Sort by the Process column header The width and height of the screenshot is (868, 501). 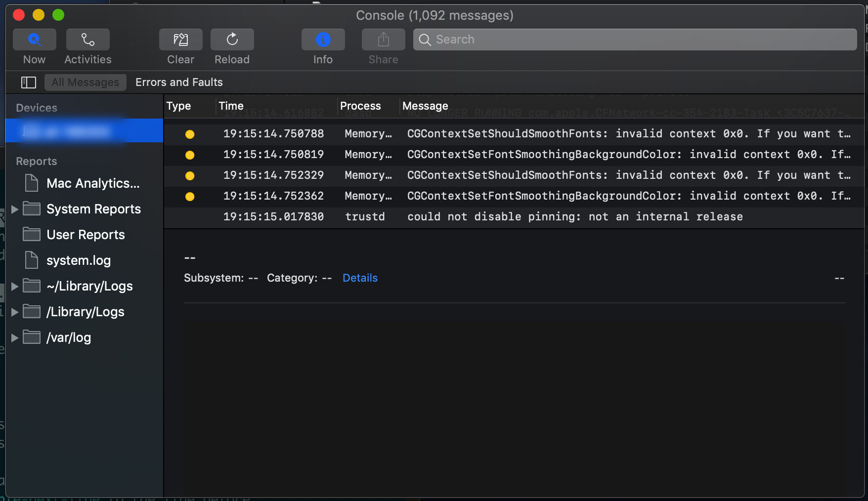click(x=360, y=106)
